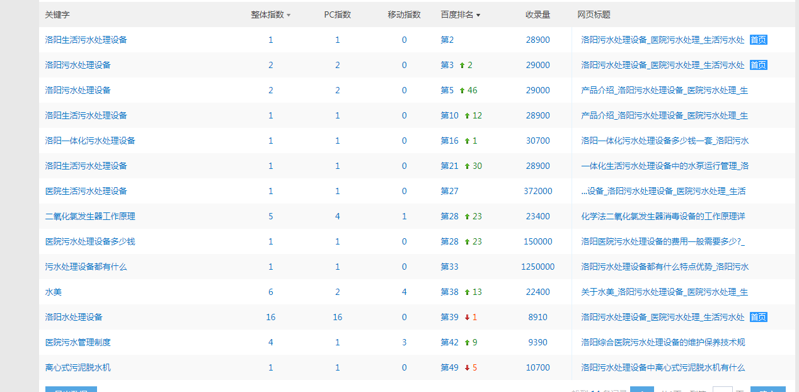Click green up arrow beside rank 第42
This screenshot has width=799, height=392.
click(x=467, y=343)
